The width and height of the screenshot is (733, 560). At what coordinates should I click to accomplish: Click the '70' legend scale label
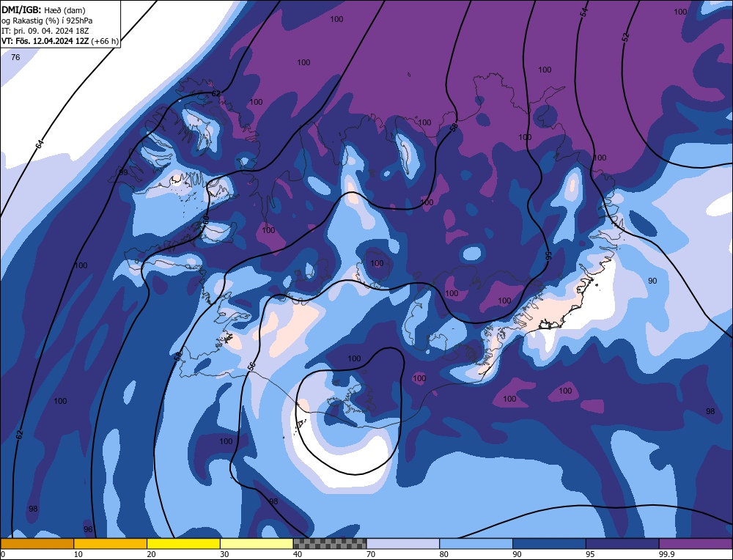[x=371, y=554]
